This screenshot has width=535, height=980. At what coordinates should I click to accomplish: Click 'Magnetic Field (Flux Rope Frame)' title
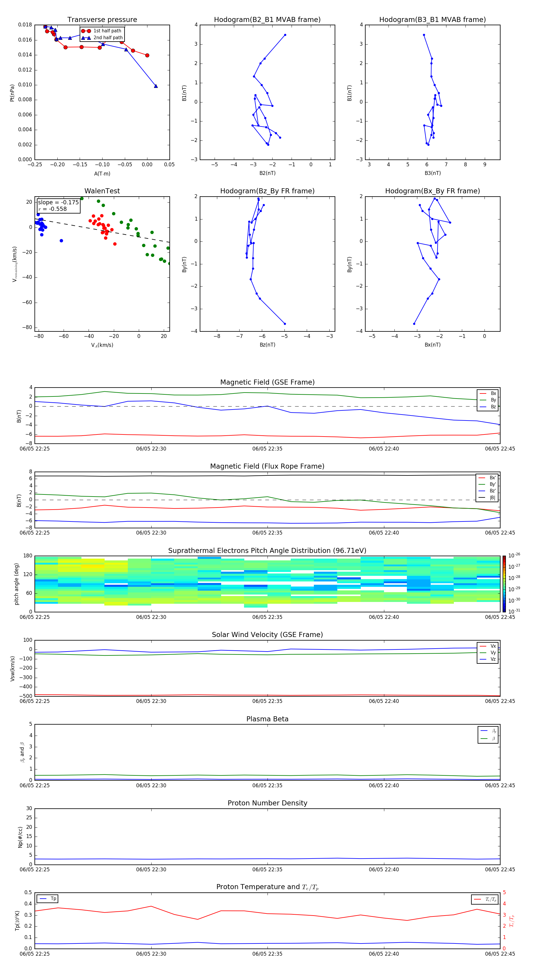(x=267, y=467)
